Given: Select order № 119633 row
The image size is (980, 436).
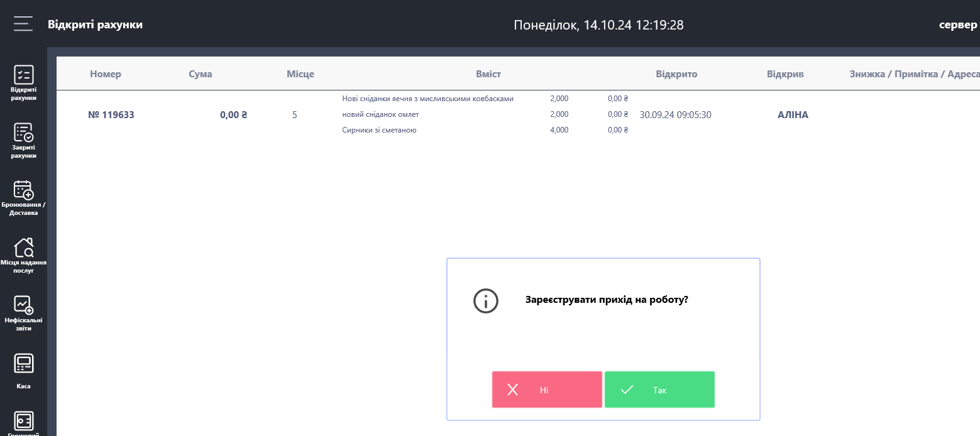Looking at the screenshot, I should (111, 115).
